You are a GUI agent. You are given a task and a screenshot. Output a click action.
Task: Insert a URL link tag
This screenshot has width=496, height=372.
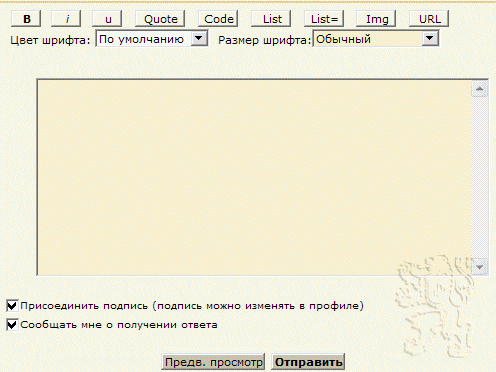pyautogui.click(x=429, y=19)
